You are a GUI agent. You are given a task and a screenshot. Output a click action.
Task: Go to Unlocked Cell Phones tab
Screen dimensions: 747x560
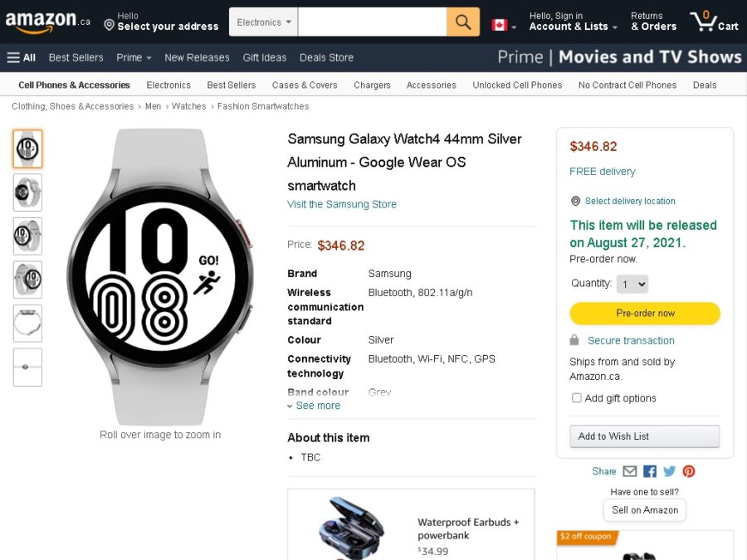[517, 85]
